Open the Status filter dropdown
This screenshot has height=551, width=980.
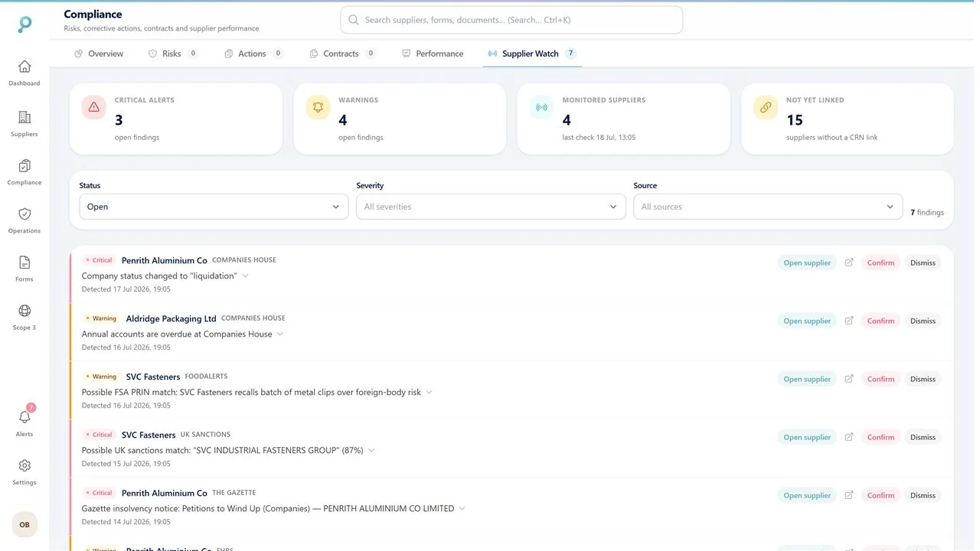(x=214, y=207)
